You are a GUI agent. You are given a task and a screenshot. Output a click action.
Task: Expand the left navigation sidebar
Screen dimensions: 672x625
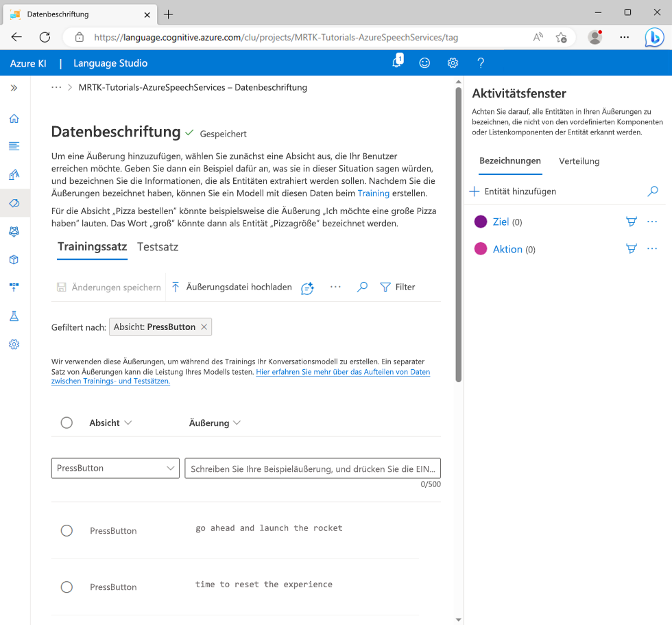pos(14,88)
